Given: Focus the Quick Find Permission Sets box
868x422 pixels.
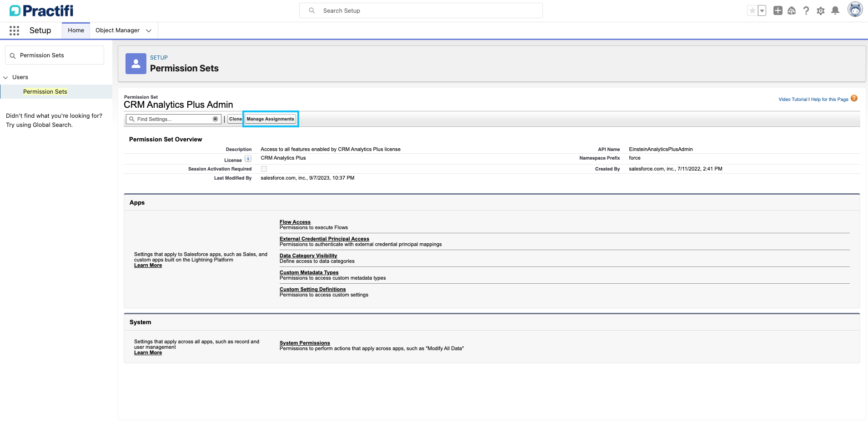Looking at the screenshot, I should 55,55.
